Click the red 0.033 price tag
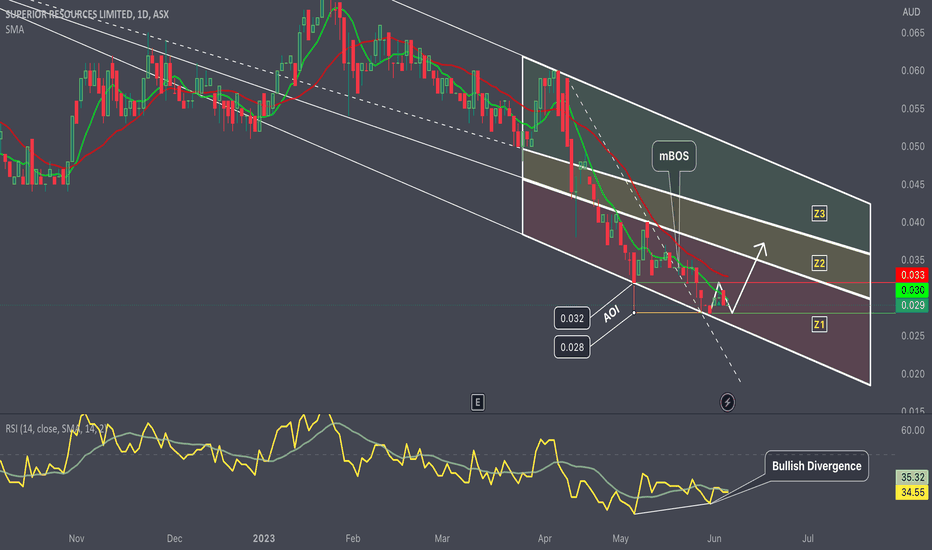 pyautogui.click(x=912, y=275)
